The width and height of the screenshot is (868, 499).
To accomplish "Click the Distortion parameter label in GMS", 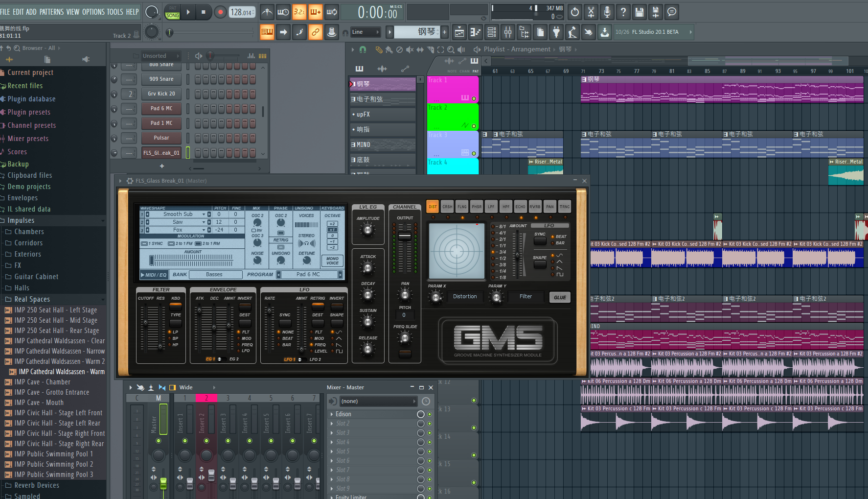I will pyautogui.click(x=465, y=296).
